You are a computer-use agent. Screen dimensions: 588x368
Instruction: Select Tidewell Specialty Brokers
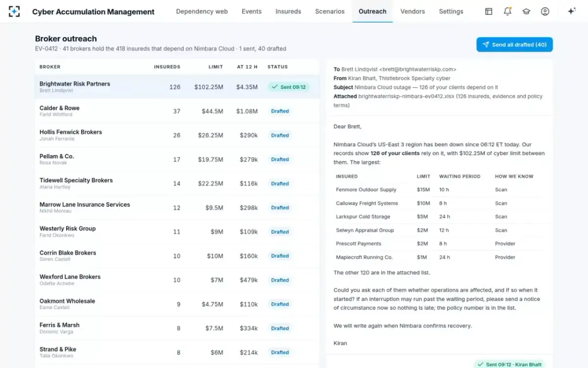177,184
